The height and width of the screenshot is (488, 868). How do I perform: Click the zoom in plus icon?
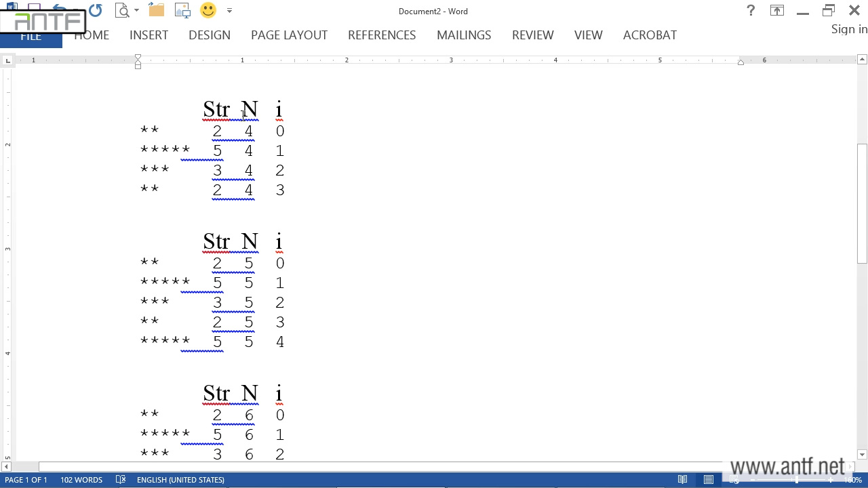(x=830, y=480)
